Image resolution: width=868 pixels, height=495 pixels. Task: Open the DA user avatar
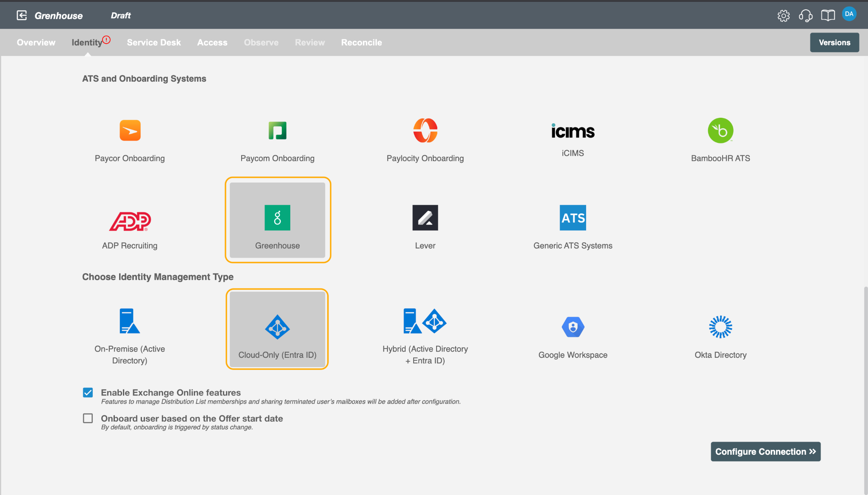(x=849, y=14)
